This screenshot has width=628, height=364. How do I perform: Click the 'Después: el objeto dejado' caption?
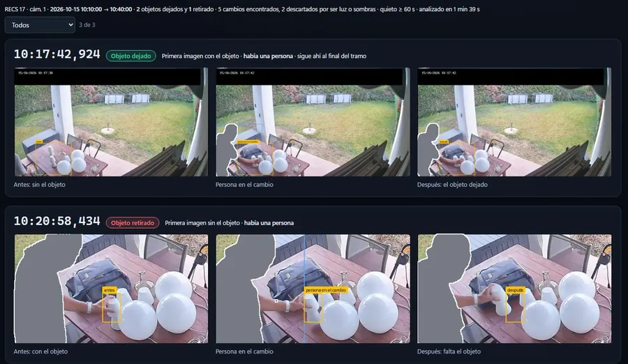click(x=452, y=185)
